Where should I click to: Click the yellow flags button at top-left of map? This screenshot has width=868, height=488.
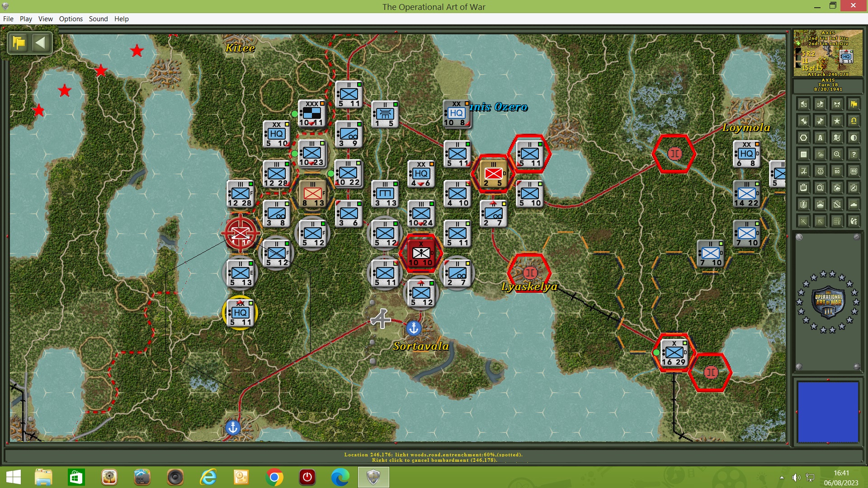point(19,43)
